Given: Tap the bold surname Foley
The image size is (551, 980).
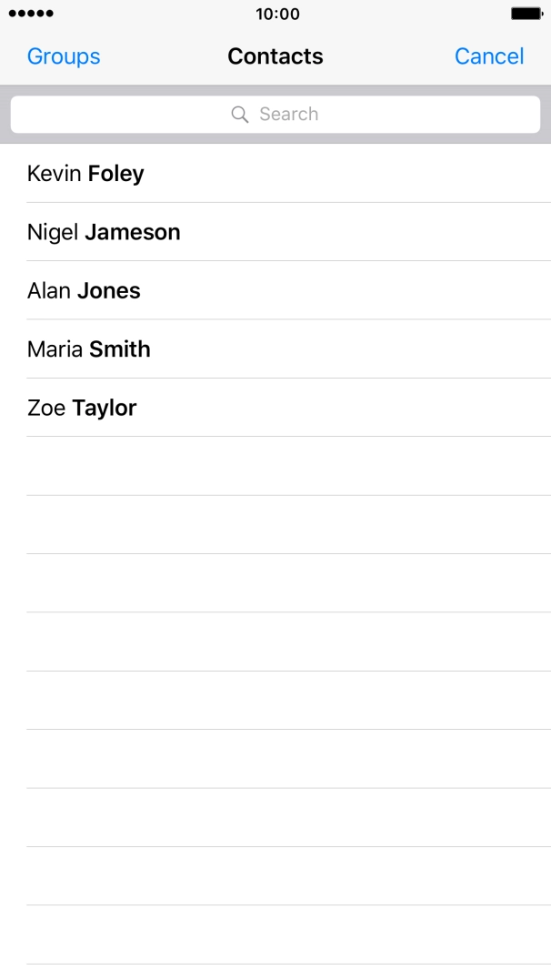Looking at the screenshot, I should 115,174.
